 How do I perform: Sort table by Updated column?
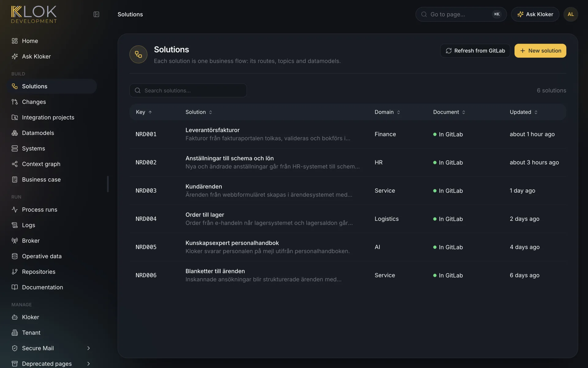[x=524, y=112]
